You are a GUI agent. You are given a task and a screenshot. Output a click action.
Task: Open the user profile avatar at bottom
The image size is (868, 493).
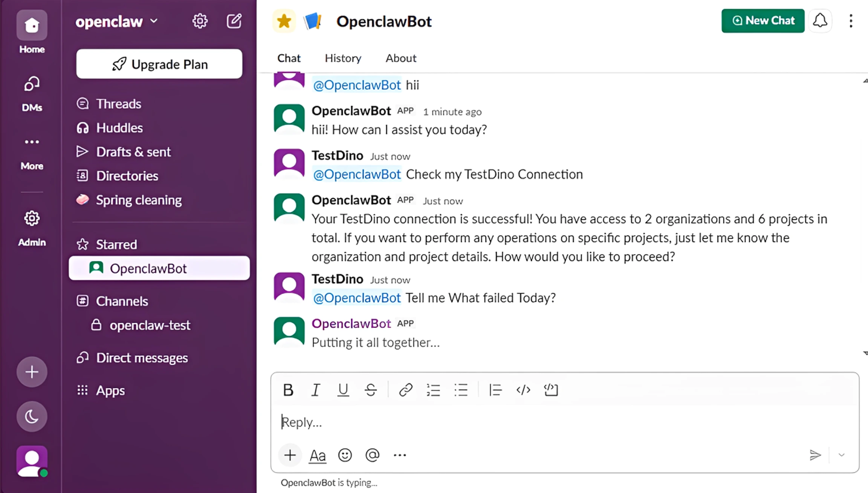(x=32, y=461)
